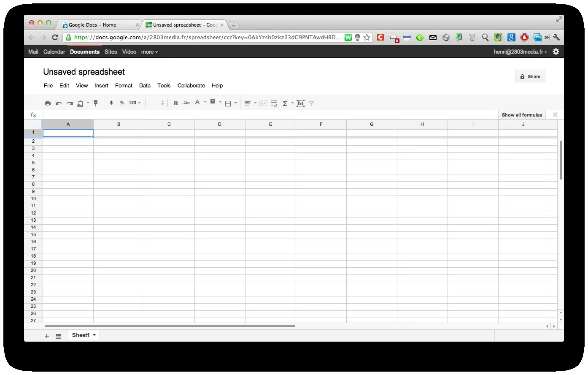Viewport: 588px width, 375px height.
Task: Click the merge cells icon
Action: click(263, 103)
